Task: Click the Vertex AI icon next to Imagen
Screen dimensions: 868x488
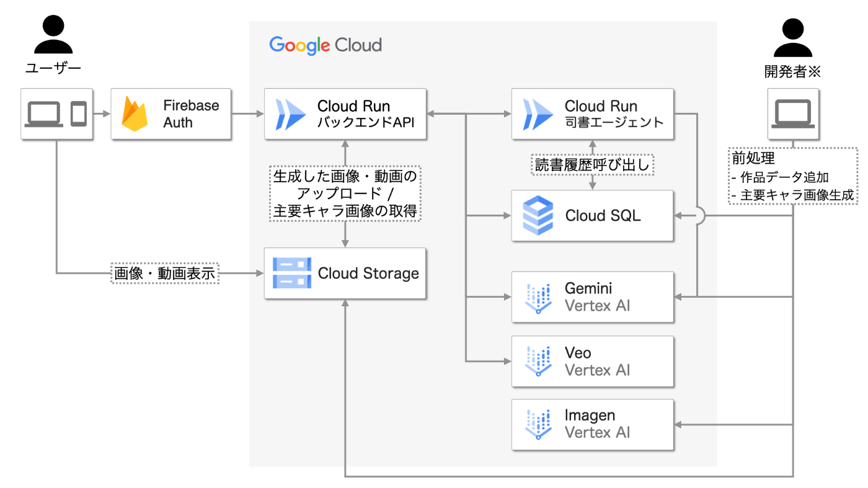Action: coord(538,425)
